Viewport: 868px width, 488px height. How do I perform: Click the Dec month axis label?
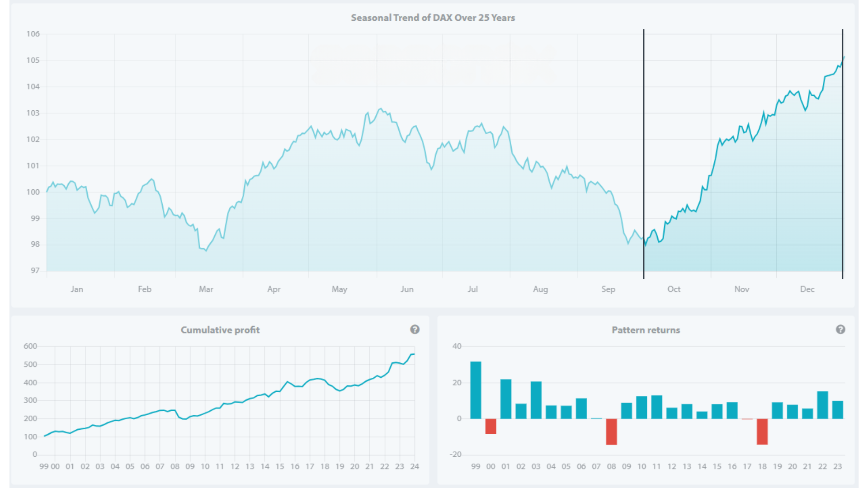coord(807,289)
